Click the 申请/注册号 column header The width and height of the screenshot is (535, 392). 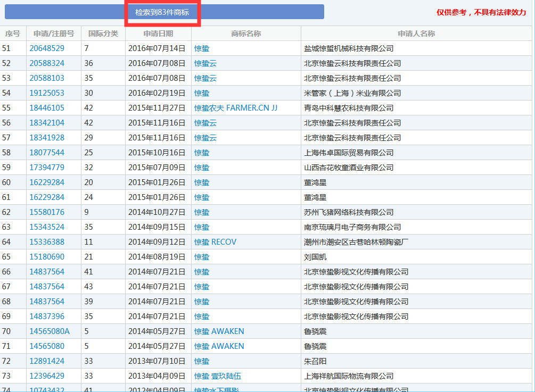pos(54,34)
